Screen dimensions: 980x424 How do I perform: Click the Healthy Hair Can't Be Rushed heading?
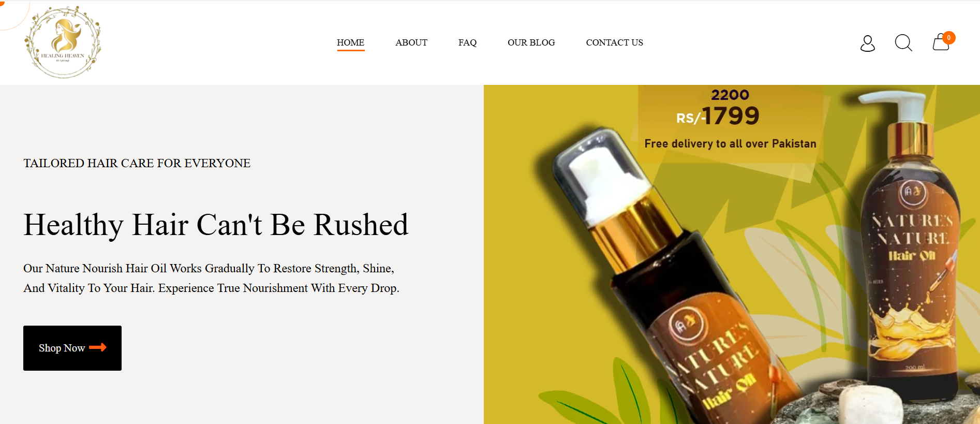(x=216, y=225)
